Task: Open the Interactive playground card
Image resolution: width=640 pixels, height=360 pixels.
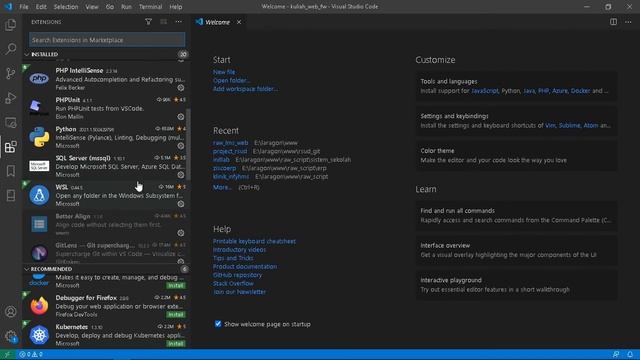Action: pos(516,285)
